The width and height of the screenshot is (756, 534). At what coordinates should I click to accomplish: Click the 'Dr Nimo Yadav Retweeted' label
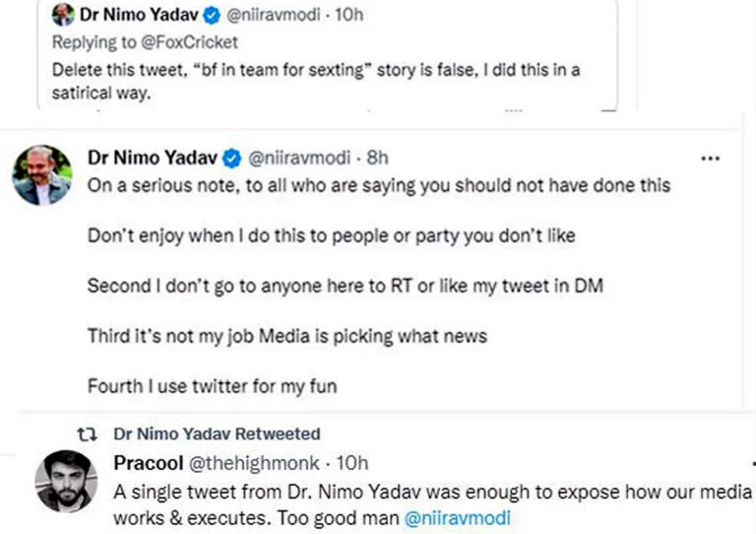217,434
